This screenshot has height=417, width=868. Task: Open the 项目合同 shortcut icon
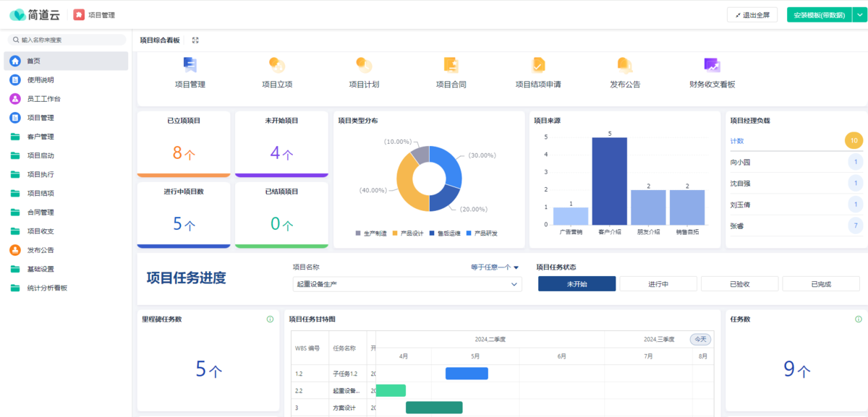point(451,66)
